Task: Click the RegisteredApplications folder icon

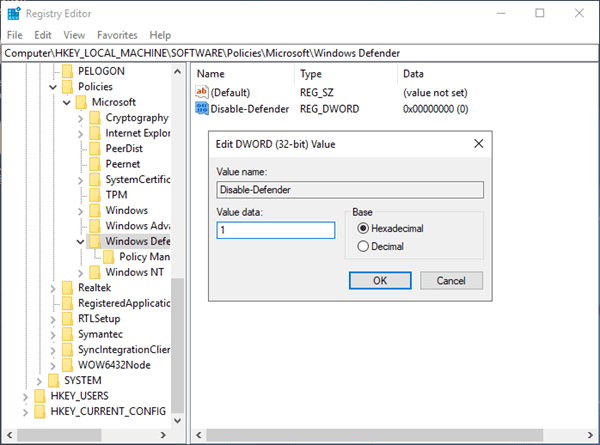Action: click(67, 303)
